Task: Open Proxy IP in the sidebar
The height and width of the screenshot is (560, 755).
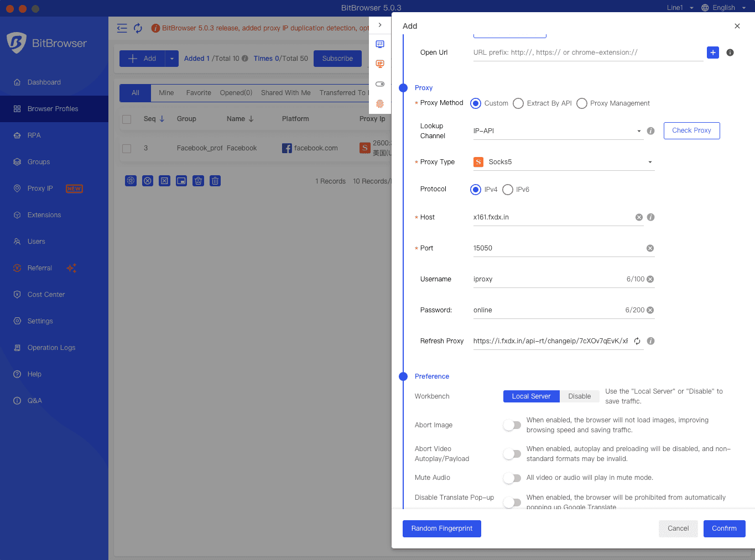Action: 40,189
